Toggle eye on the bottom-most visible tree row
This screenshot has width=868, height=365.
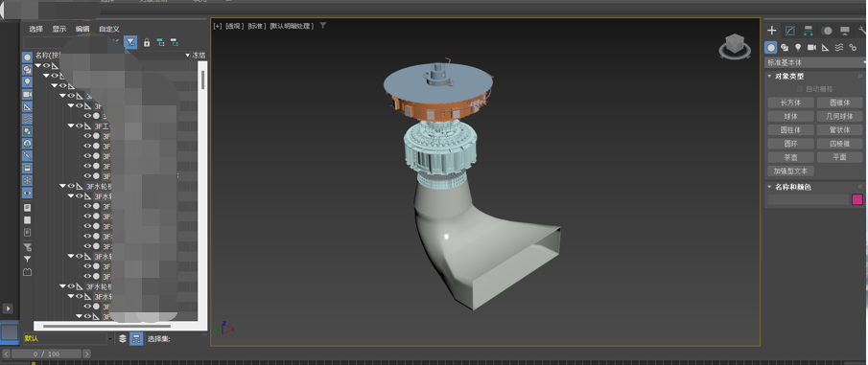tap(87, 316)
